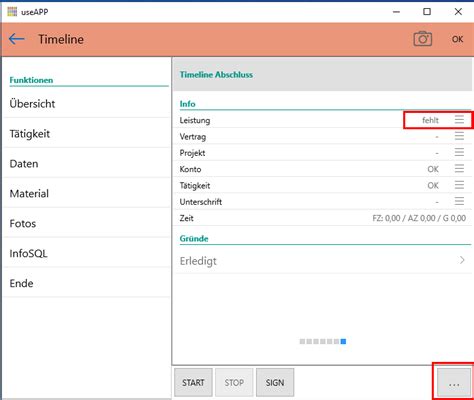
Task: Click the useAPP window icon
Action: tap(12, 12)
